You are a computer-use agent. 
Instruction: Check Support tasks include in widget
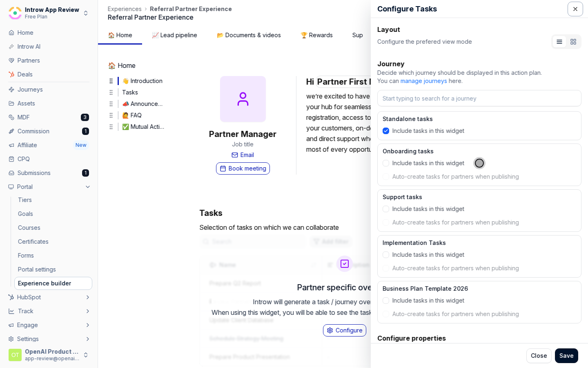point(386,209)
